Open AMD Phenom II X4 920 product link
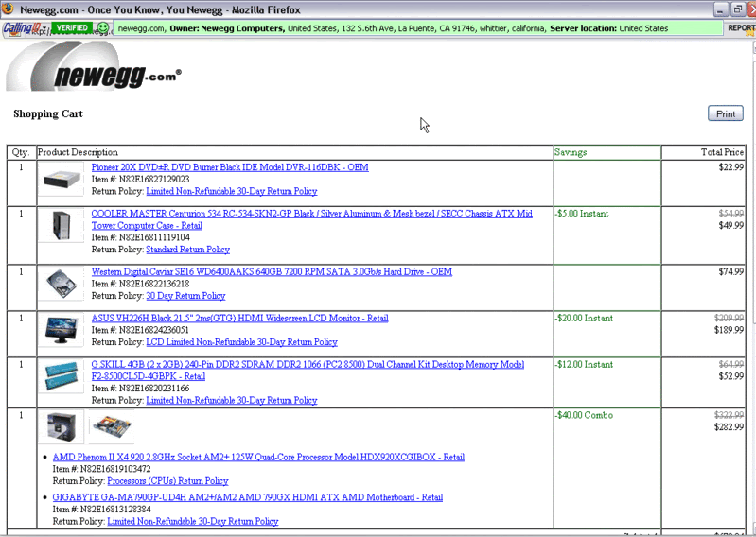 point(258,458)
